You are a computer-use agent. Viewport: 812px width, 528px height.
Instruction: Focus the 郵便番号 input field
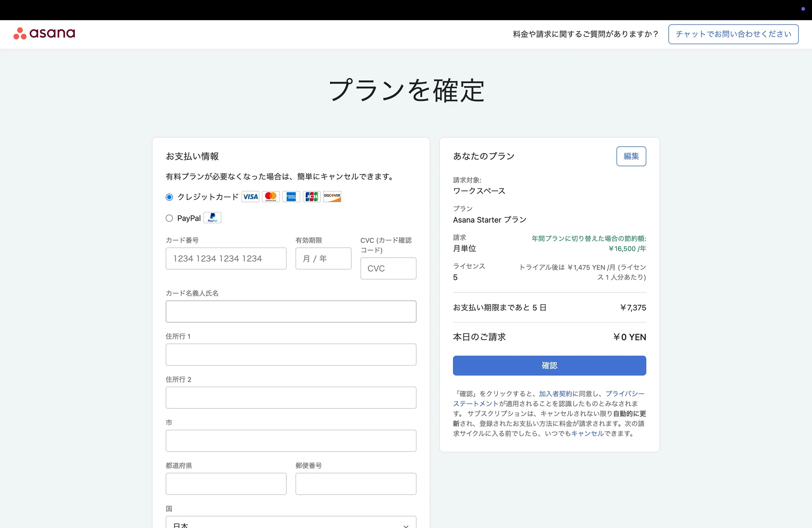pos(356,484)
